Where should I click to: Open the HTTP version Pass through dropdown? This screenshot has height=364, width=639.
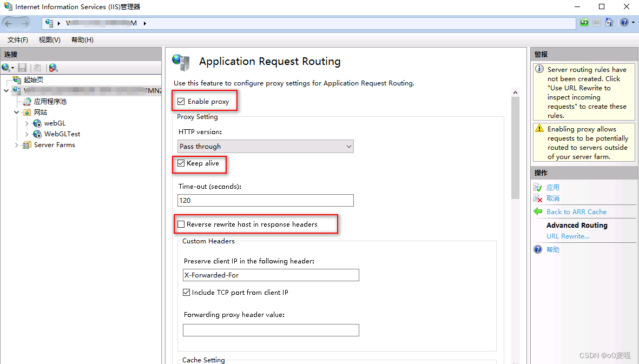266,146
